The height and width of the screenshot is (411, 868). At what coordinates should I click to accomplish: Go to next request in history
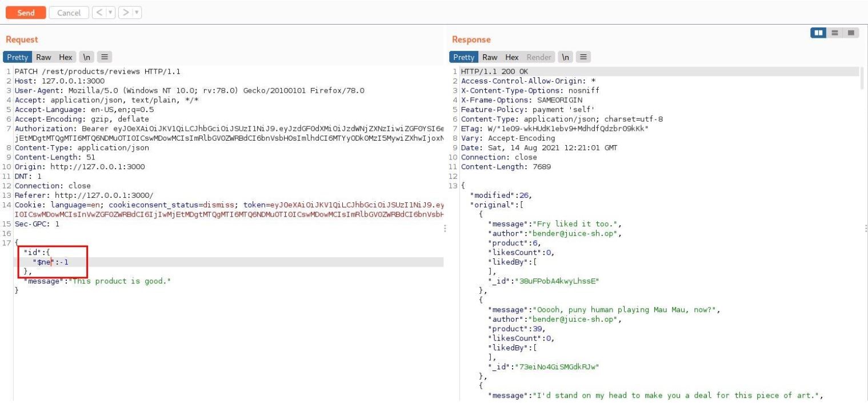coord(126,13)
